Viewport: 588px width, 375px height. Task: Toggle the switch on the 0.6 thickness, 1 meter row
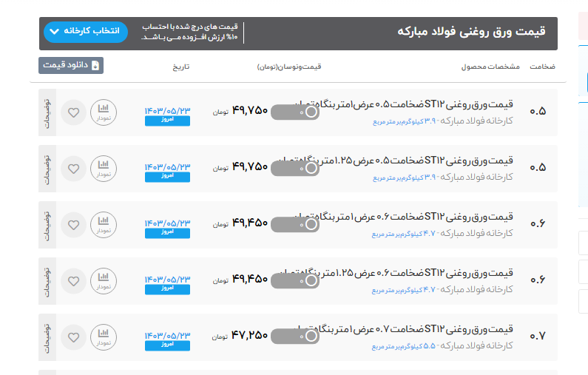click(x=295, y=224)
